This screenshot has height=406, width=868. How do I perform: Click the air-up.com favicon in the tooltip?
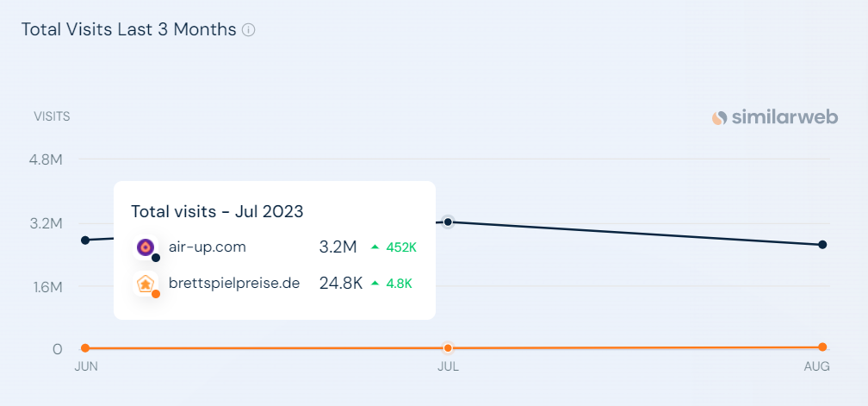[146, 247]
